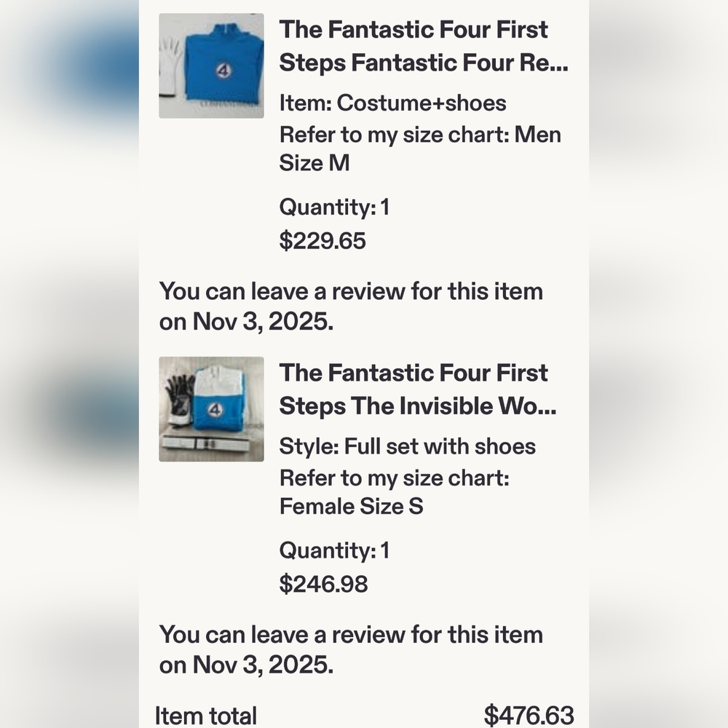The height and width of the screenshot is (728, 728).
Task: Select the Men Size M option text
Action: (x=420, y=149)
